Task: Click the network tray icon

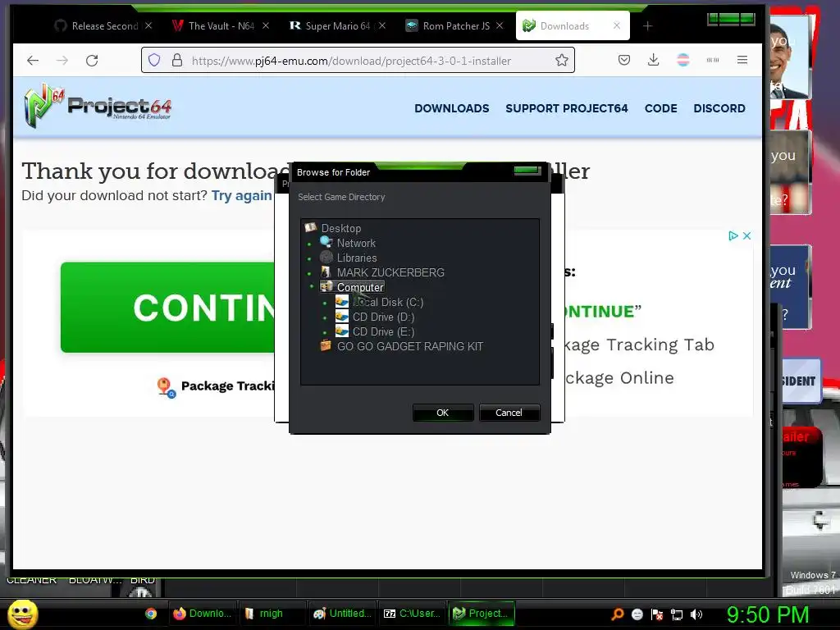Action: pyautogui.click(x=677, y=614)
